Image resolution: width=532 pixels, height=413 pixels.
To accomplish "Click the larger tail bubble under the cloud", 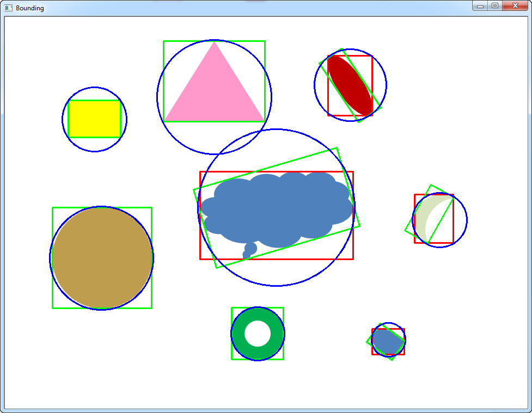I will [x=250, y=248].
